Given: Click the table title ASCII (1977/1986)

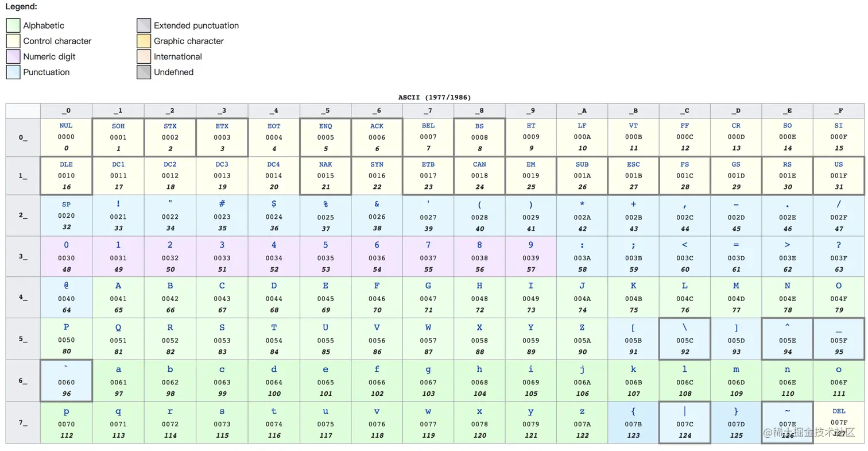Looking at the screenshot, I should (435, 98).
